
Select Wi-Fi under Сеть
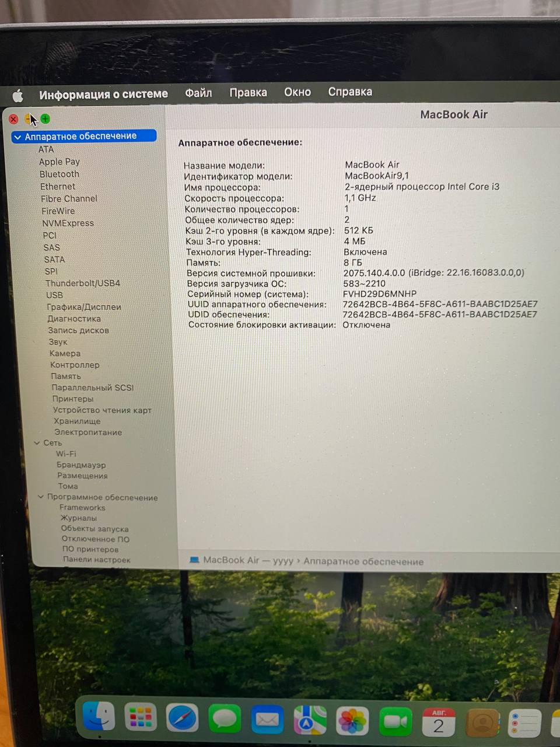pos(66,454)
